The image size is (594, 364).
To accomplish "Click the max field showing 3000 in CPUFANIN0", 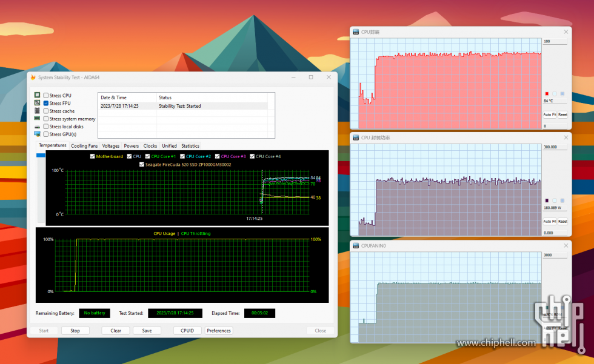I will point(555,255).
